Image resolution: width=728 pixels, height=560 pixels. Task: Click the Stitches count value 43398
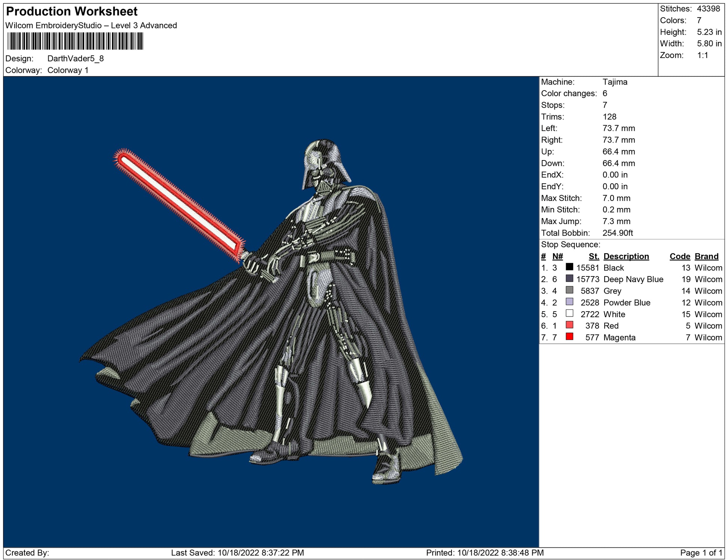pyautogui.click(x=708, y=9)
